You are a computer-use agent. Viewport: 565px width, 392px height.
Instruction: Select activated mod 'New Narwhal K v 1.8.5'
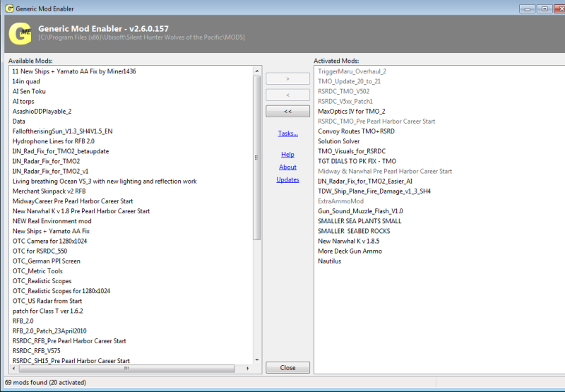[x=348, y=241]
